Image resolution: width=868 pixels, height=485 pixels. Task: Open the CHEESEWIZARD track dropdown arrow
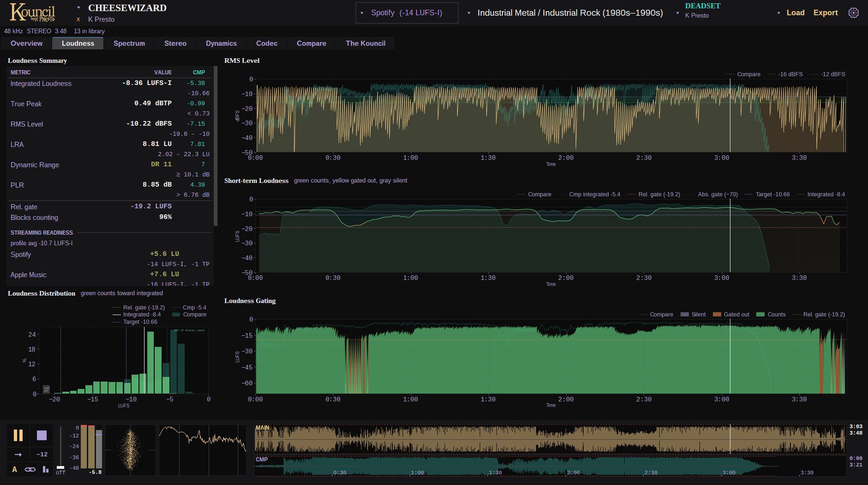click(x=78, y=8)
